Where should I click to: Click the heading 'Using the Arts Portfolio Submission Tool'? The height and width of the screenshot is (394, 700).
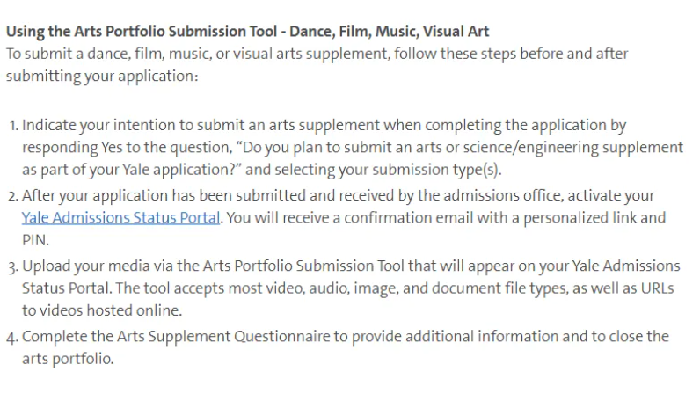click(x=142, y=32)
